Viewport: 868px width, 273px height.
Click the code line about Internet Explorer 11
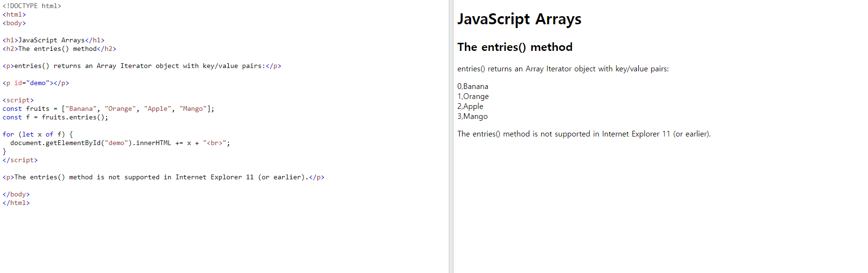[x=163, y=177]
